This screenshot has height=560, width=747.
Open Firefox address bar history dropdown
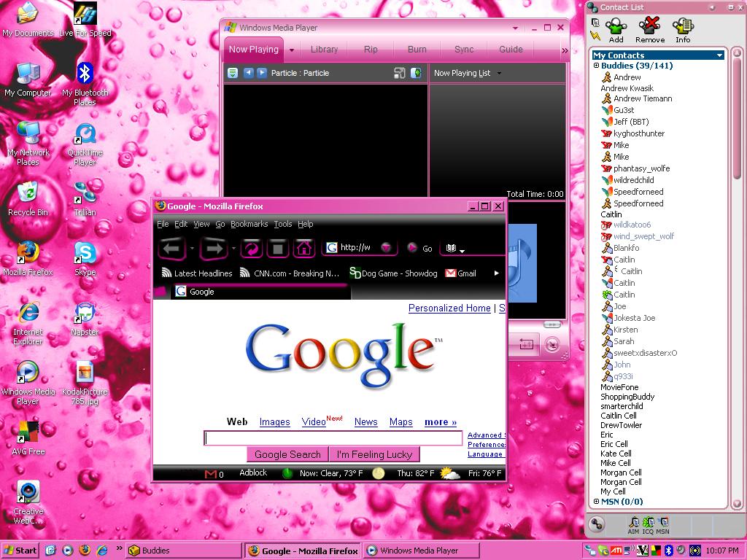[387, 248]
